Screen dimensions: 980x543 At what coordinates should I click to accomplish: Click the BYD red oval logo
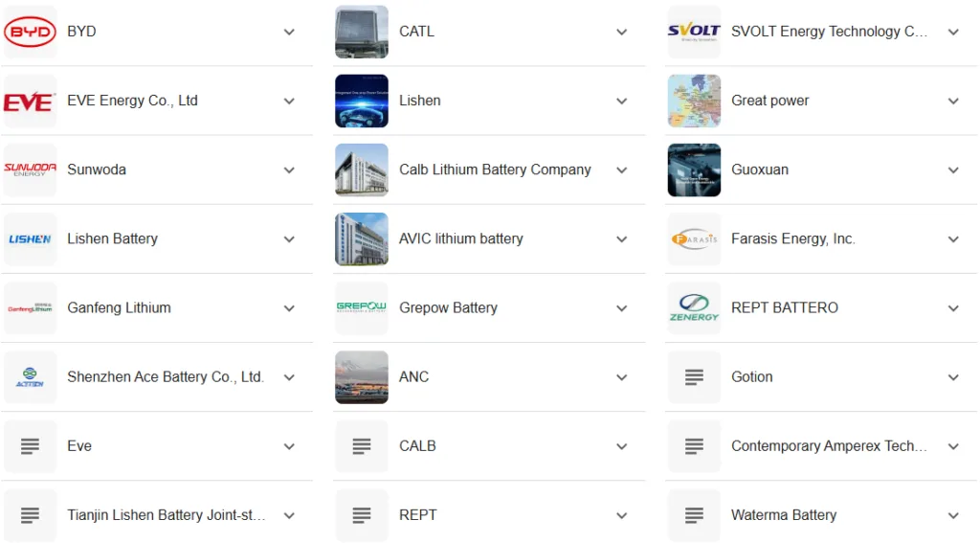pyautogui.click(x=30, y=32)
